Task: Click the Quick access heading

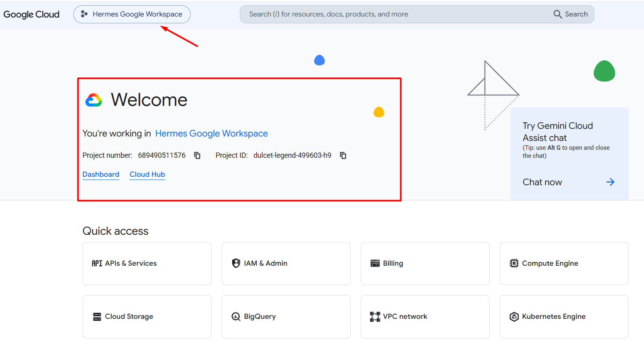Action: [x=116, y=231]
